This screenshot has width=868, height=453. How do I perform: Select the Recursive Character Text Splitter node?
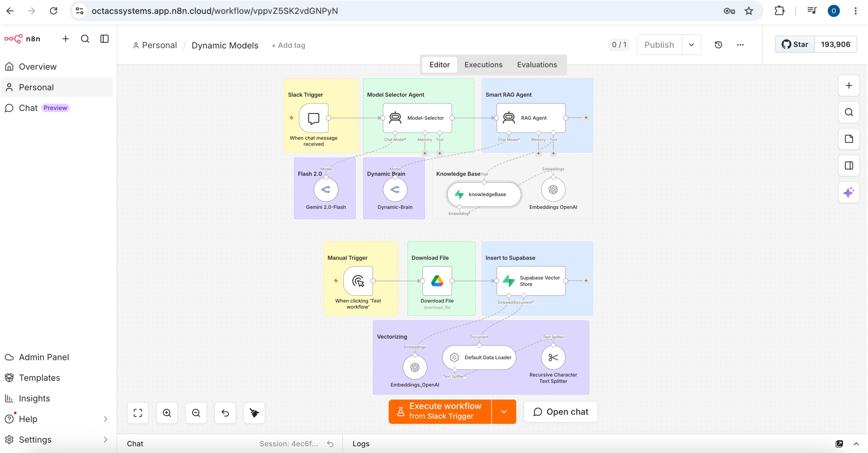coord(553,357)
